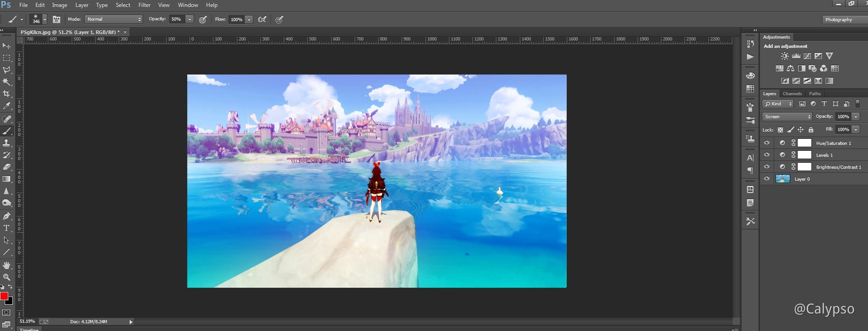Select the Eyedropper tool

click(x=6, y=106)
